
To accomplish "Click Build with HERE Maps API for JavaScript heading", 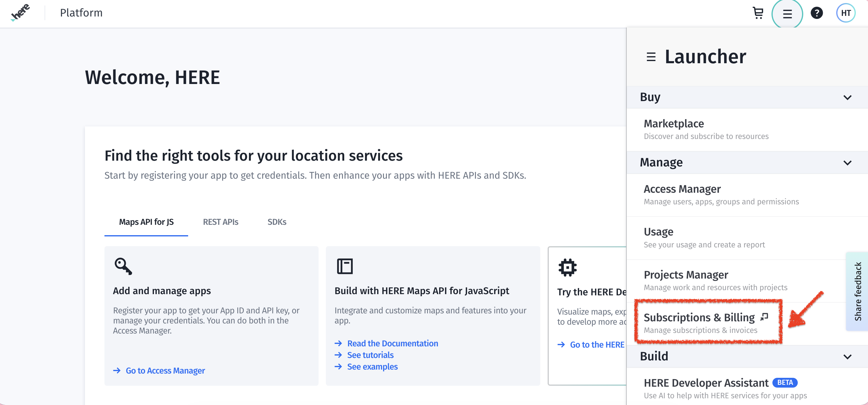I will (421, 291).
